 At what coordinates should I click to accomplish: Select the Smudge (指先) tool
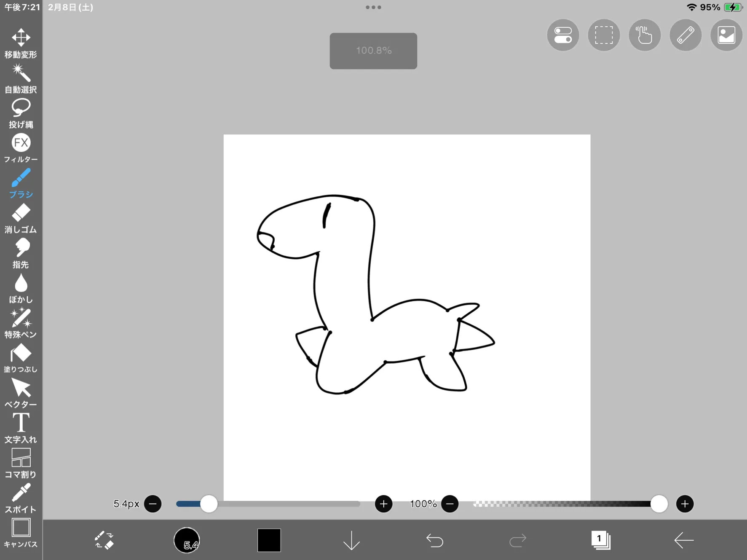pos(21,254)
